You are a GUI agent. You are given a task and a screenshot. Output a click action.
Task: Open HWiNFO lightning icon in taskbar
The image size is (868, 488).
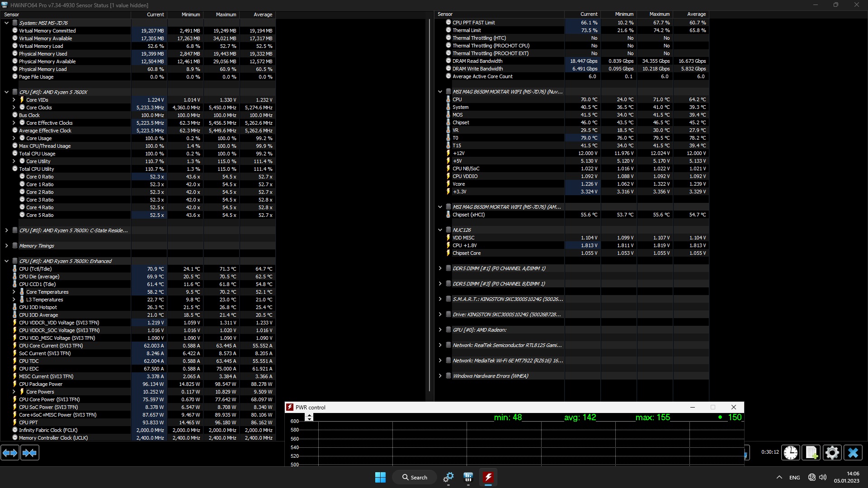point(488,477)
